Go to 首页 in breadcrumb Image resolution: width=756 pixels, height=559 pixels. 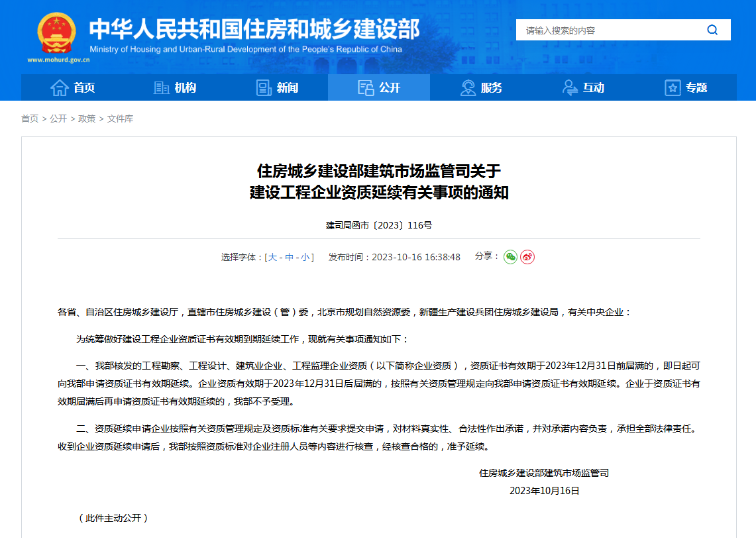[30, 119]
